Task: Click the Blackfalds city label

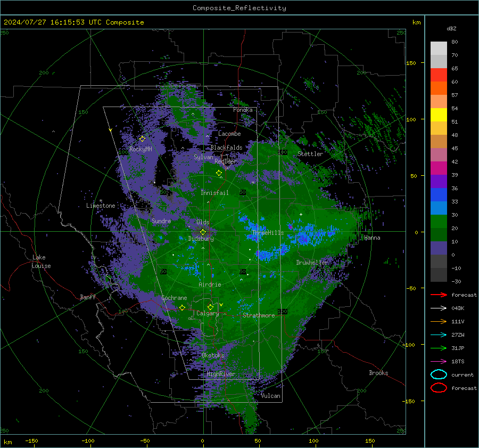Action: pos(226,148)
